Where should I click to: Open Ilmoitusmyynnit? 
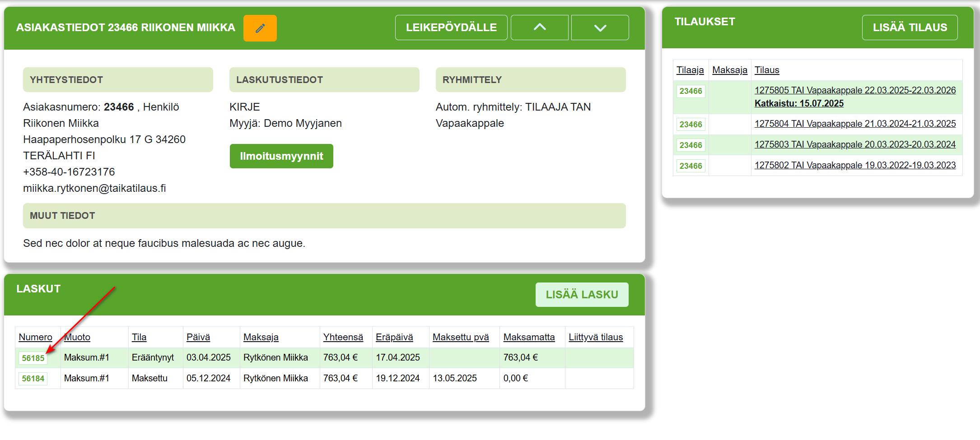[x=281, y=156]
